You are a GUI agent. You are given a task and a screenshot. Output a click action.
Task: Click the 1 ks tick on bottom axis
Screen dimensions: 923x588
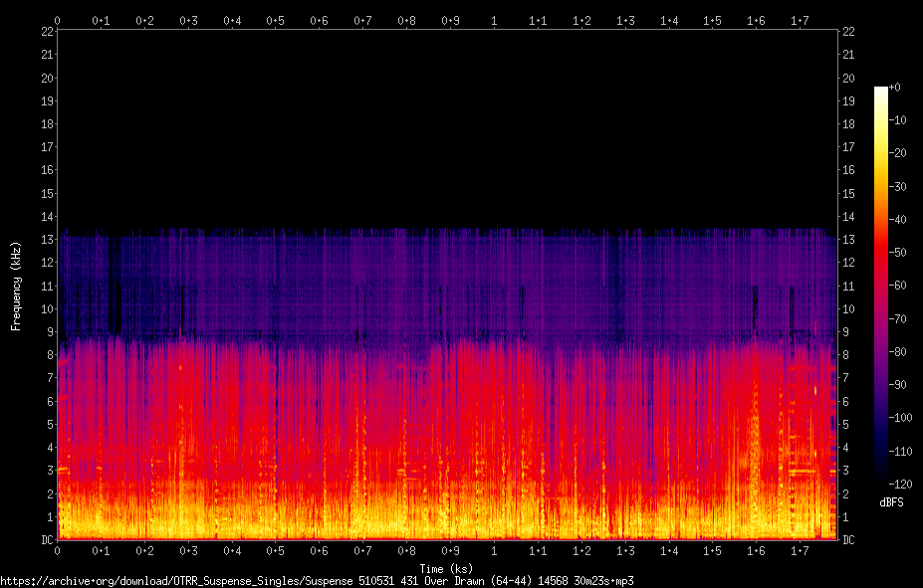click(x=493, y=551)
